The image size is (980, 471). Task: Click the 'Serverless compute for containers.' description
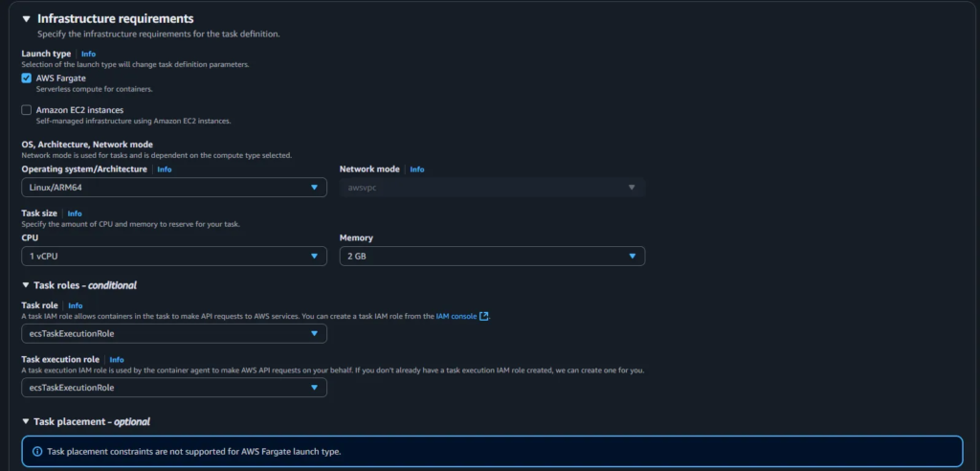[95, 89]
